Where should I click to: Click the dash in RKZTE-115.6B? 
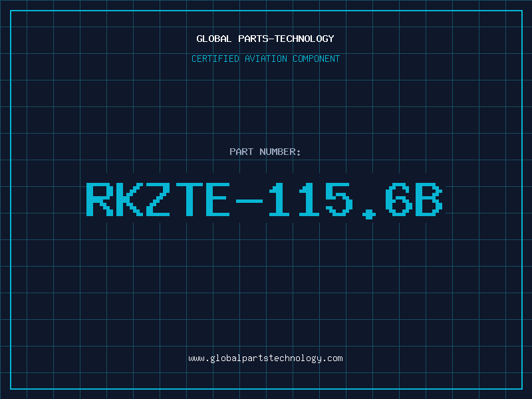(249, 201)
